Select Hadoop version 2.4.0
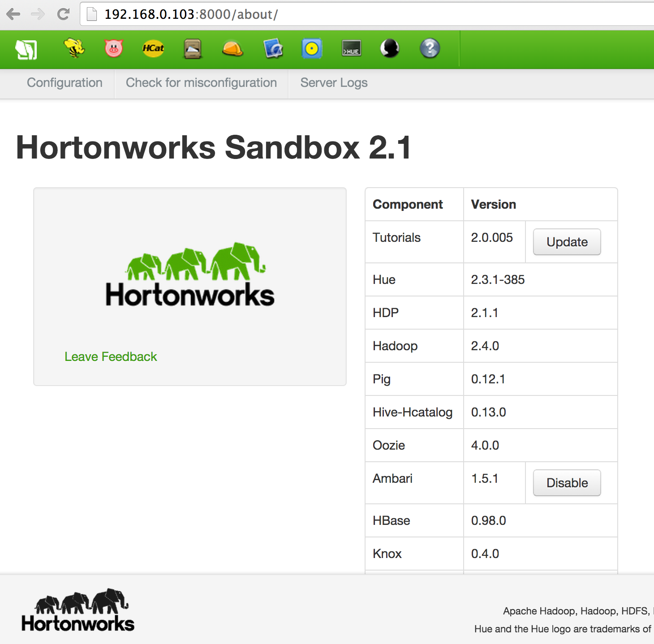Image resolution: width=654 pixels, height=644 pixels. point(485,346)
